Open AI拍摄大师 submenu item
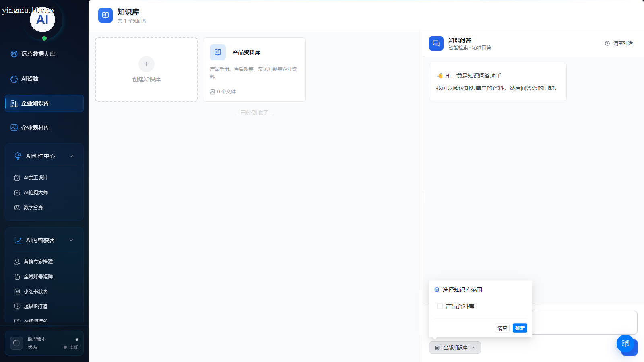 [x=44, y=193]
